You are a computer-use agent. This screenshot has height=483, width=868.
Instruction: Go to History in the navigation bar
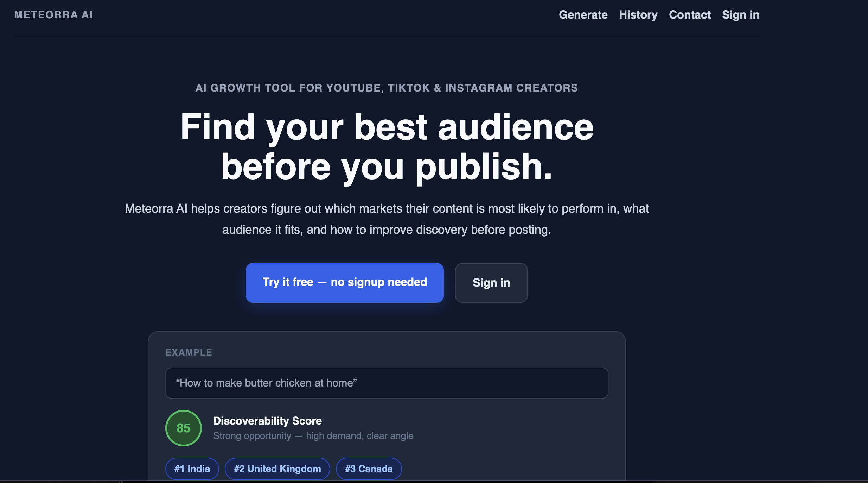click(x=638, y=15)
